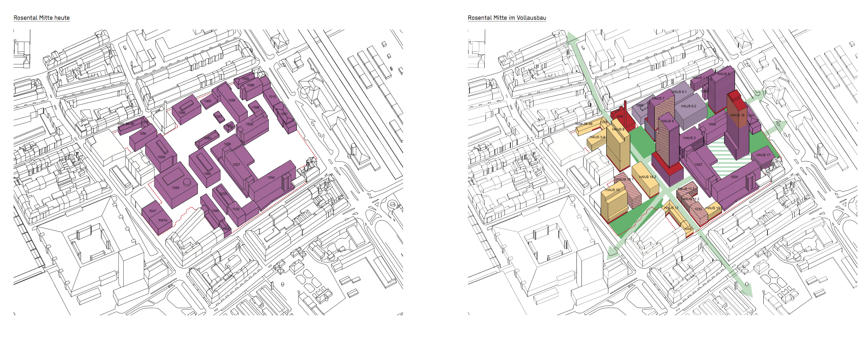The width and height of the screenshot is (868, 341).
Task: Click the "IWB" label on the red building
Action: coord(620,117)
